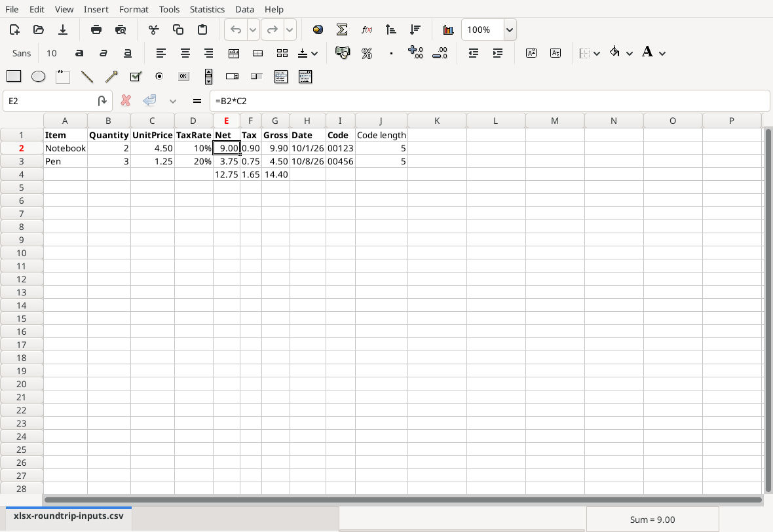Decrease number of decimals displayed
Image resolution: width=773 pixels, height=532 pixels.
(x=440, y=53)
